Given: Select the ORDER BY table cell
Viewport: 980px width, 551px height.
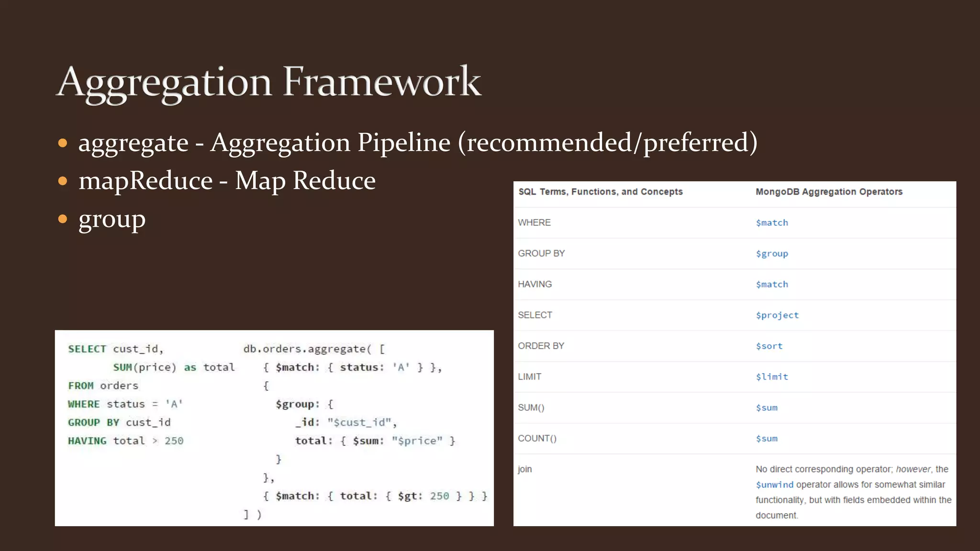Looking at the screenshot, I should click(541, 346).
